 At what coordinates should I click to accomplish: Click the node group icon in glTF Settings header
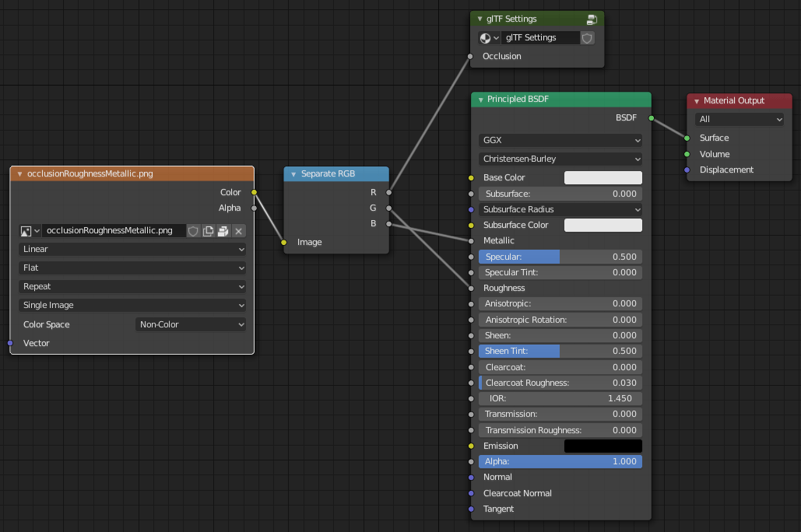pyautogui.click(x=591, y=19)
